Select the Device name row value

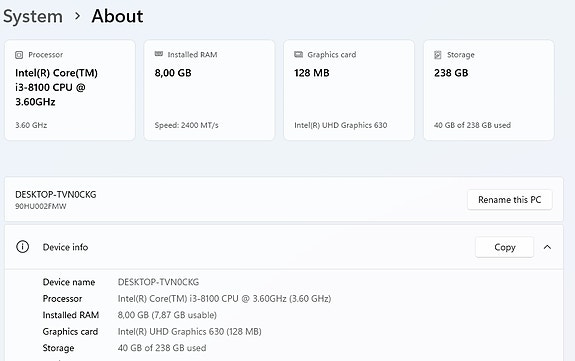(158, 282)
